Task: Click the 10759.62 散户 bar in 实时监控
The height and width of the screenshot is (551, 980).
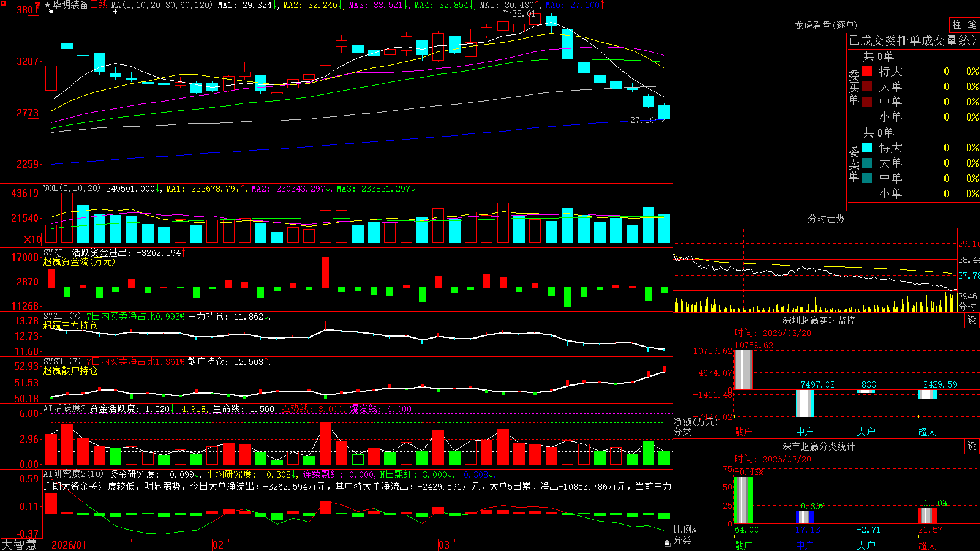Action: pos(744,370)
